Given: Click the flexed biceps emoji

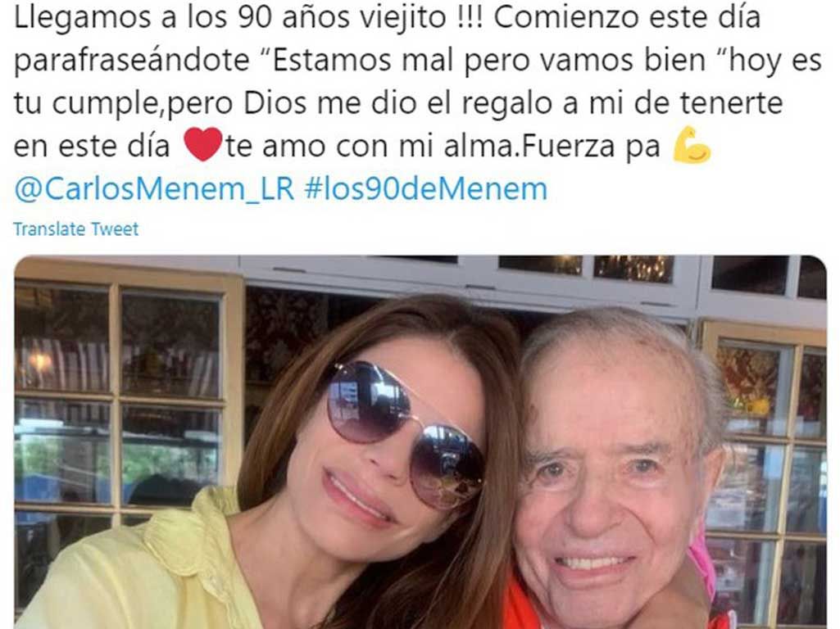Looking at the screenshot, I should [x=692, y=144].
